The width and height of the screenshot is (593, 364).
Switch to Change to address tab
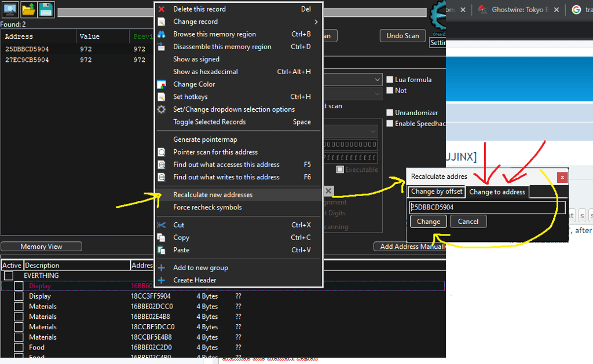click(497, 192)
